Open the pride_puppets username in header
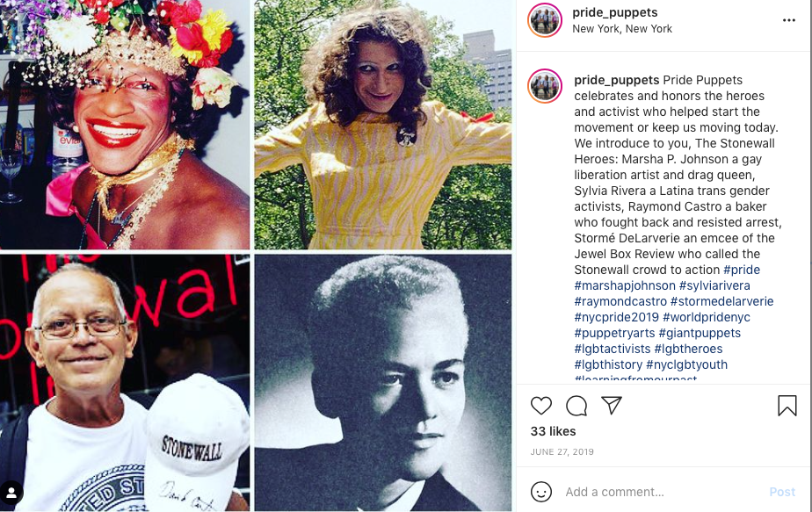The width and height of the screenshot is (812, 512). pyautogui.click(x=614, y=12)
